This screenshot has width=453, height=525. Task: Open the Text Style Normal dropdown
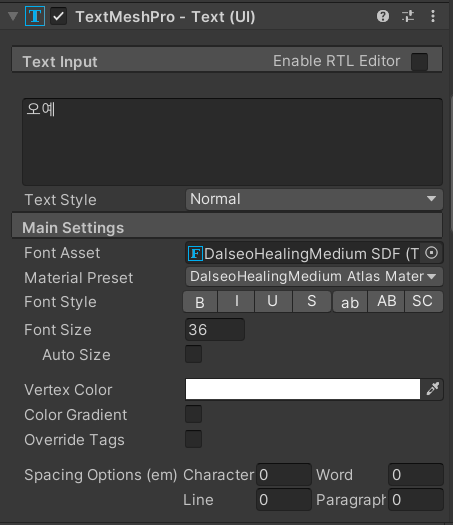(x=314, y=199)
